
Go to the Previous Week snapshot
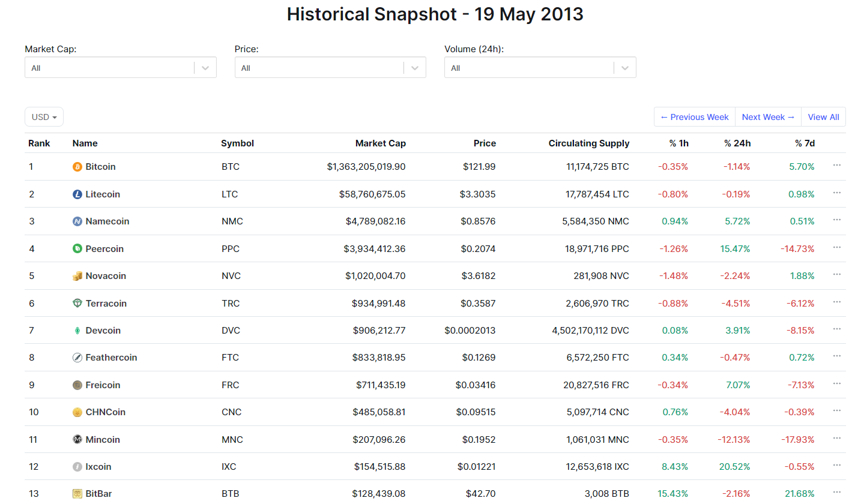694,117
